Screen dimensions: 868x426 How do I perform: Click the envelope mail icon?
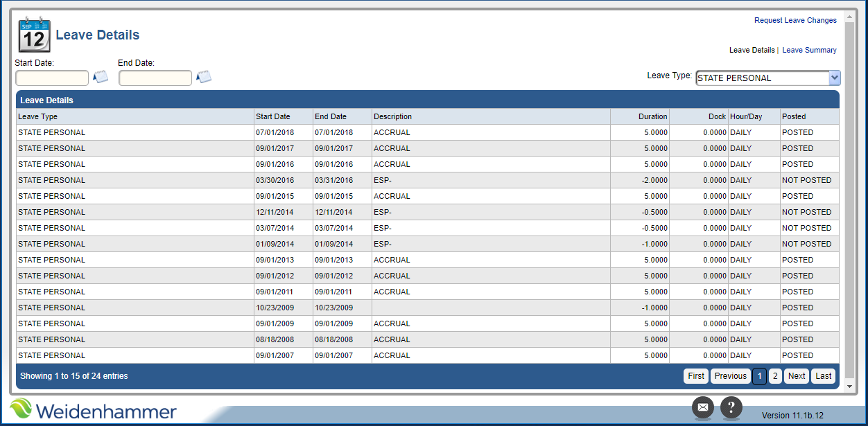[x=702, y=407]
